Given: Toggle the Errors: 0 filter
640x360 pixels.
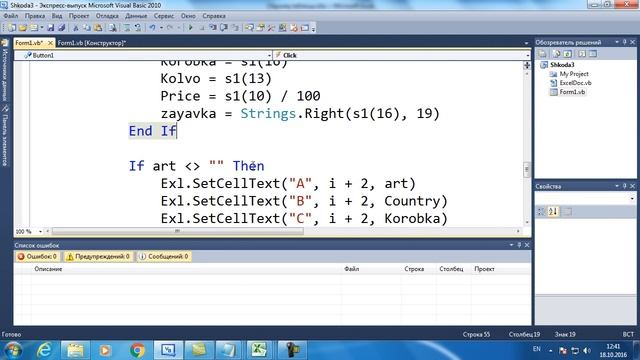Looking at the screenshot, I should tap(37, 256).
